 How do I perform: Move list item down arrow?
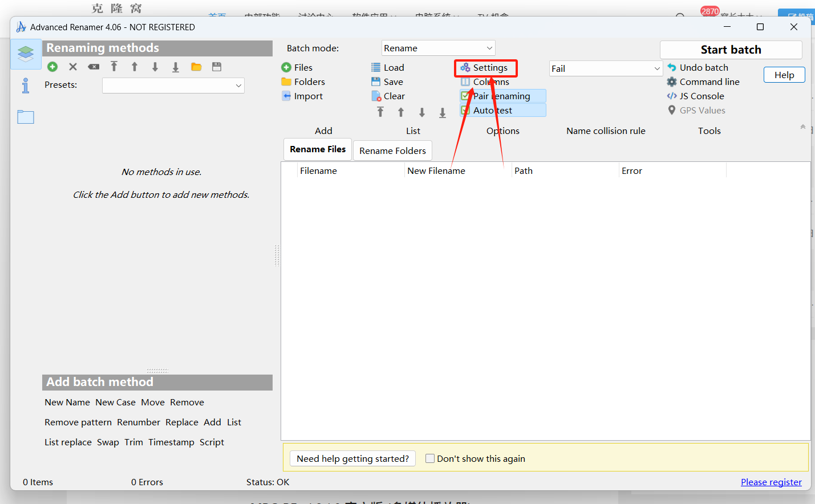tap(422, 112)
